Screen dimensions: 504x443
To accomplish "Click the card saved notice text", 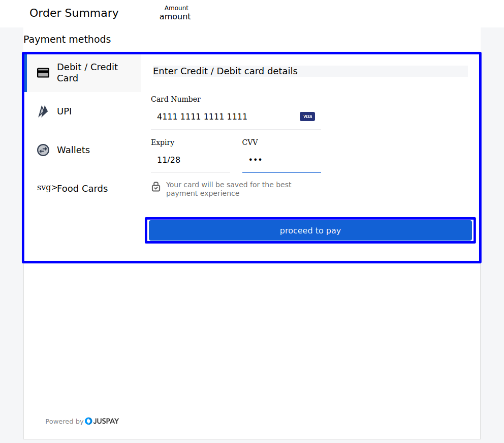I will (229, 189).
